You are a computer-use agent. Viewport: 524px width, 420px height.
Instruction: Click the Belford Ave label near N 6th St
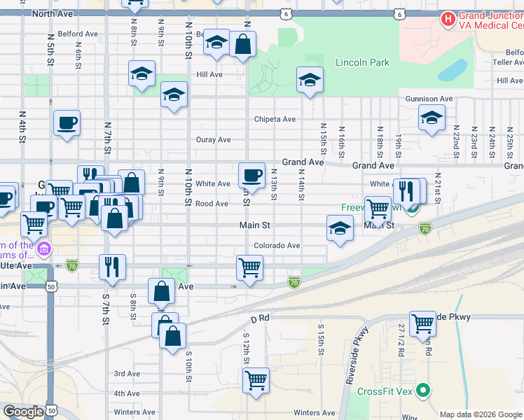point(78,34)
